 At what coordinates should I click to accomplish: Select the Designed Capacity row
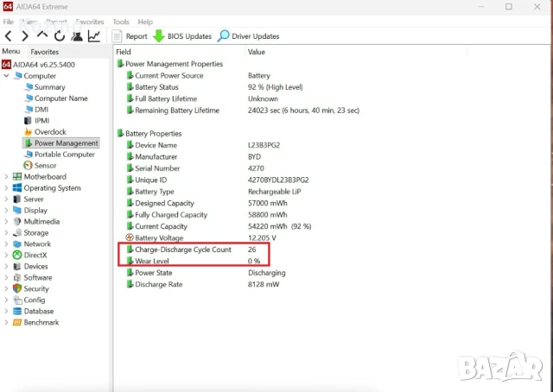[207, 204]
